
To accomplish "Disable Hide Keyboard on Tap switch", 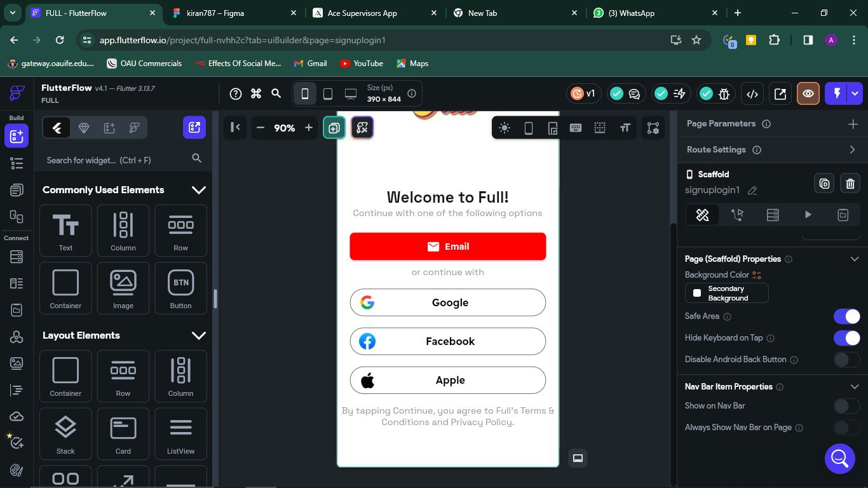I will pos(846,338).
